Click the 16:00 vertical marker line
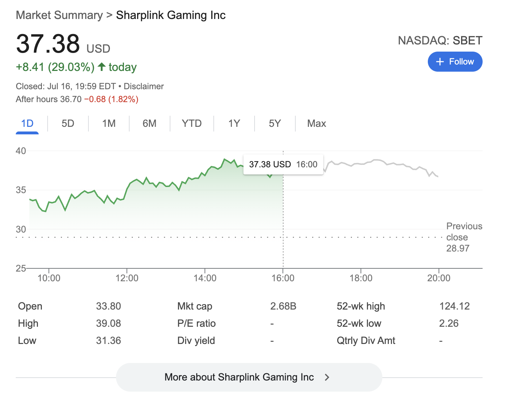 pos(283,215)
